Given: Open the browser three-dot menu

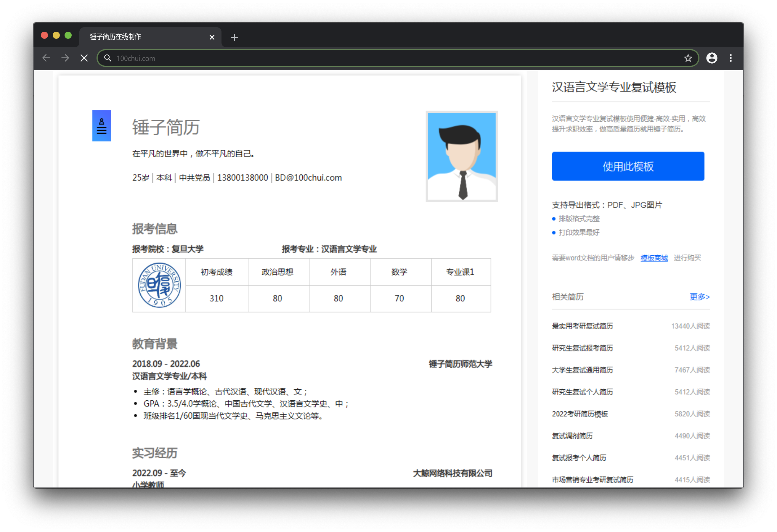Looking at the screenshot, I should 731,58.
